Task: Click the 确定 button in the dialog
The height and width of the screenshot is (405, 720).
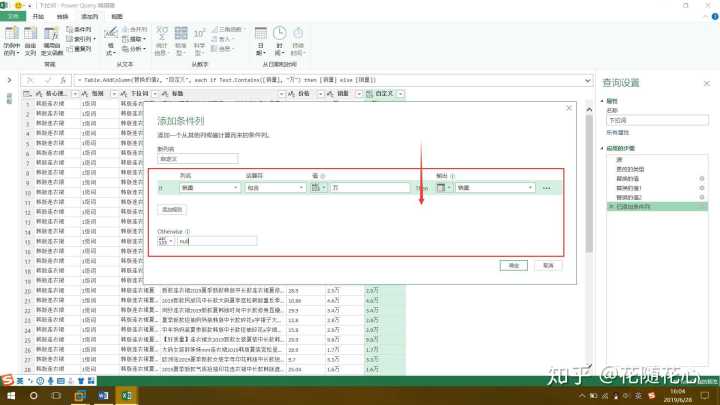Action: (514, 266)
